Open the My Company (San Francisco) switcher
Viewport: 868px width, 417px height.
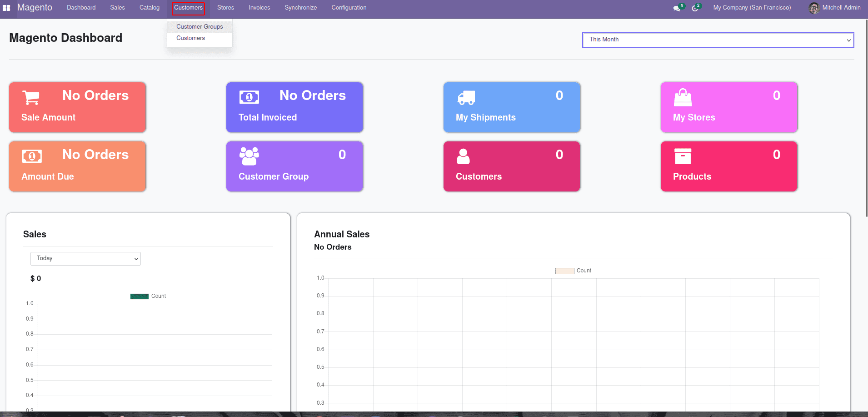pos(752,8)
